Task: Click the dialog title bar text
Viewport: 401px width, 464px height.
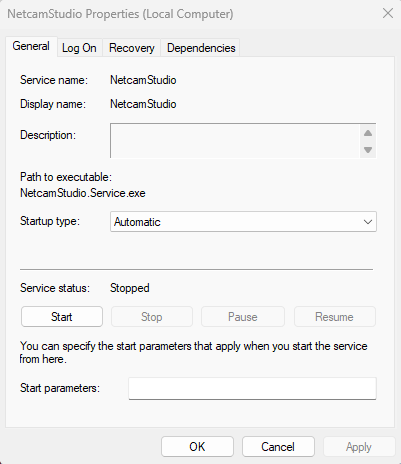Action: (x=120, y=14)
